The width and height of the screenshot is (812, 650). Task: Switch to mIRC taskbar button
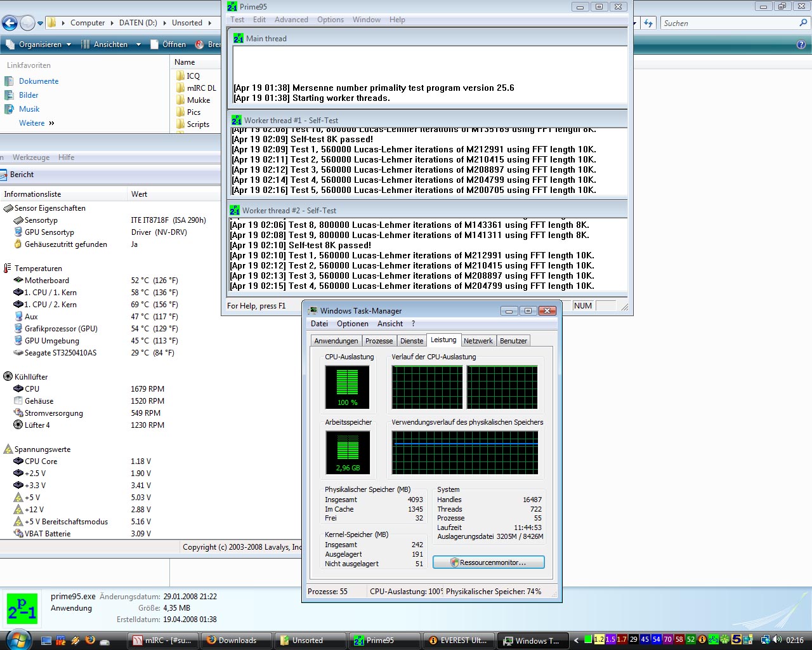[x=163, y=640]
